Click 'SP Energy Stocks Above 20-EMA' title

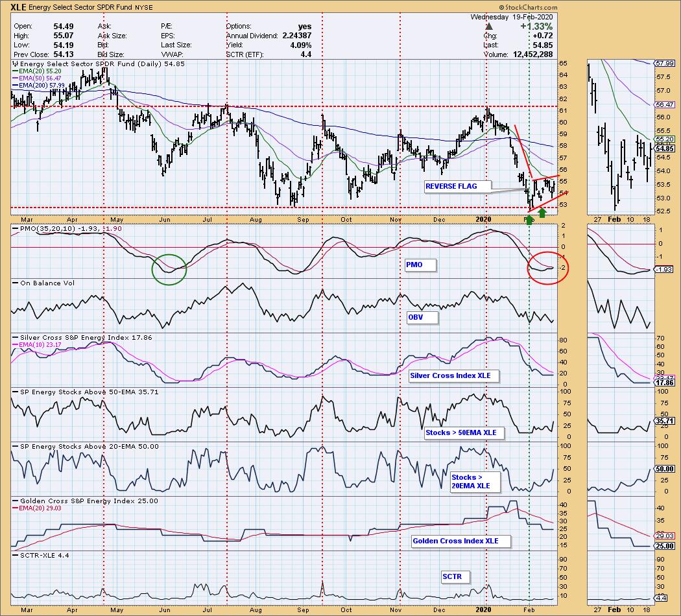[x=86, y=446]
